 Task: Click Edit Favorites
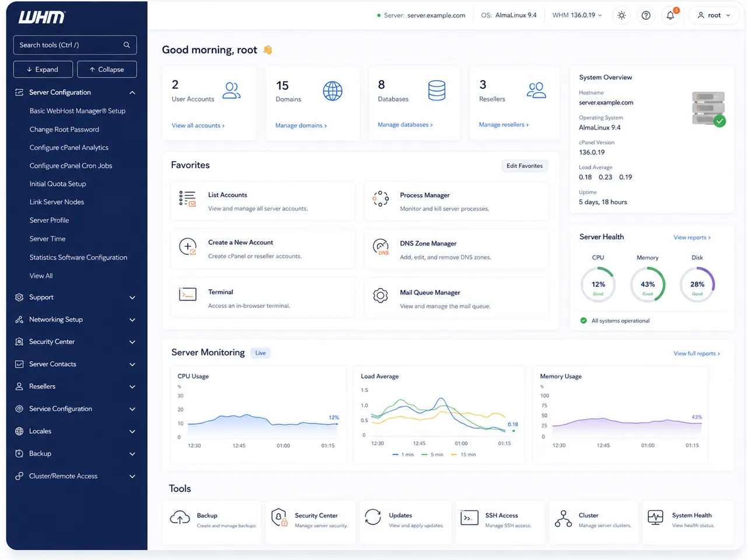pos(525,166)
